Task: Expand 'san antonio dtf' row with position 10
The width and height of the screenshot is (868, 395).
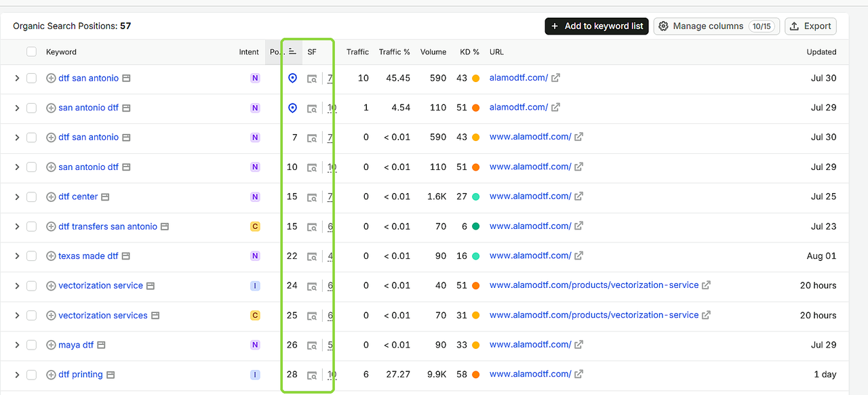Action: tap(17, 167)
